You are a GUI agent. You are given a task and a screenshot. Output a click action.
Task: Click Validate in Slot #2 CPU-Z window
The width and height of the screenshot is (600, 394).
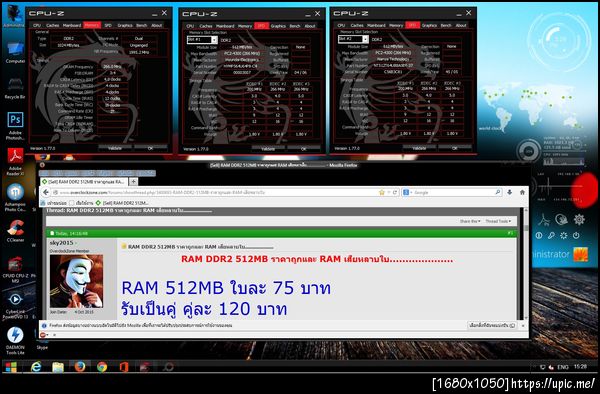click(x=419, y=148)
